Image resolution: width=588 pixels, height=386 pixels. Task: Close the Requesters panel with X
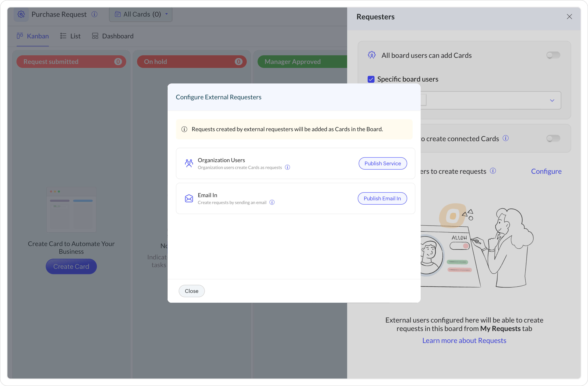(x=569, y=17)
